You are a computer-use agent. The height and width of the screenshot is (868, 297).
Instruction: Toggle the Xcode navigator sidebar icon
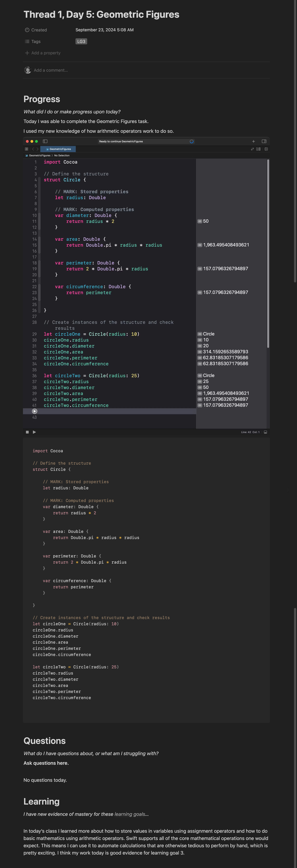45,141
